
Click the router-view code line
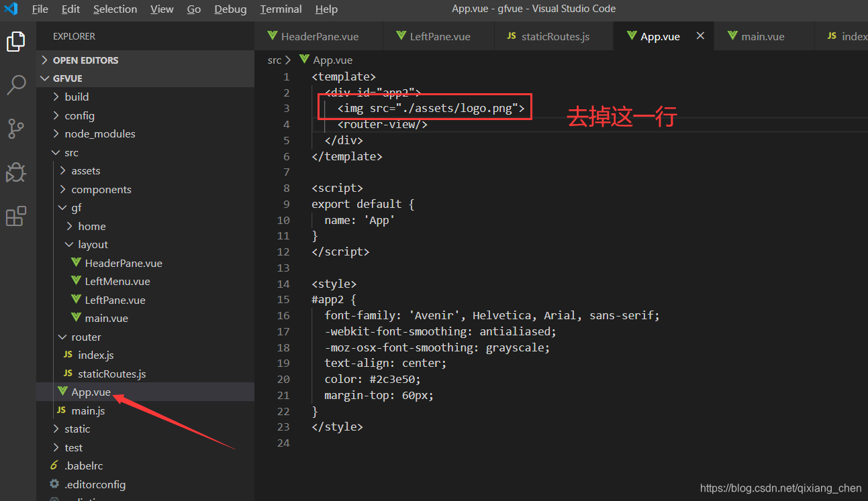[x=383, y=124]
